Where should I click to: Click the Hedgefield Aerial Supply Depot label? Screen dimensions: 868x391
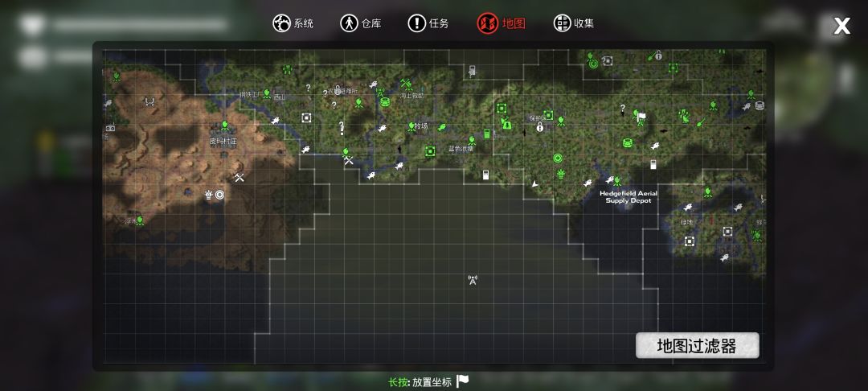[x=628, y=197]
